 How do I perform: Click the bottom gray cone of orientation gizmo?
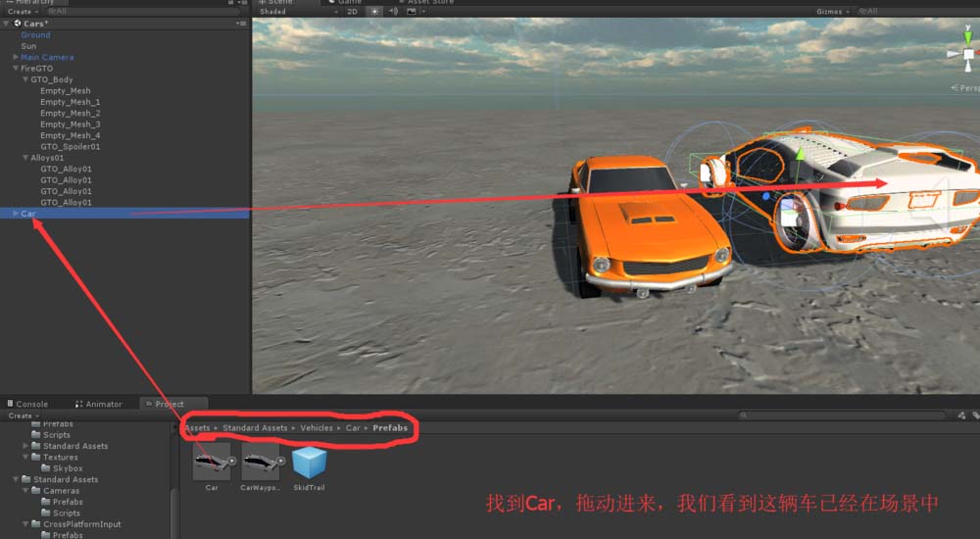(x=969, y=67)
